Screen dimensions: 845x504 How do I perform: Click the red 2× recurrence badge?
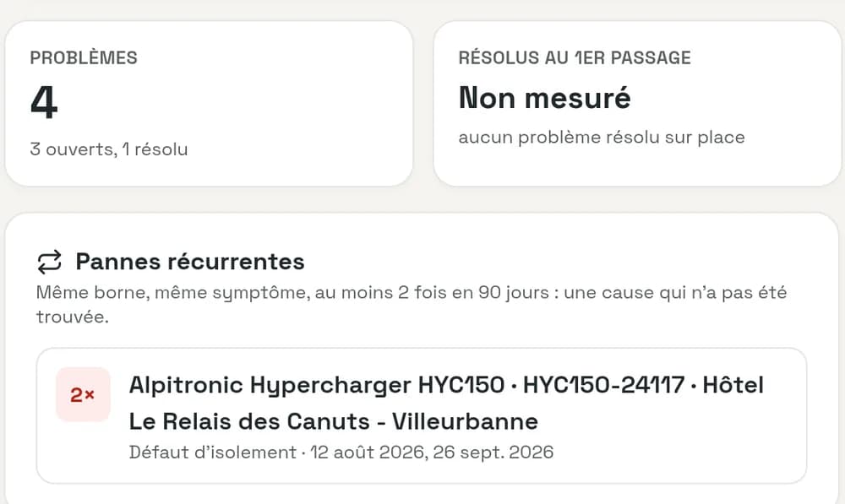pyautogui.click(x=83, y=395)
